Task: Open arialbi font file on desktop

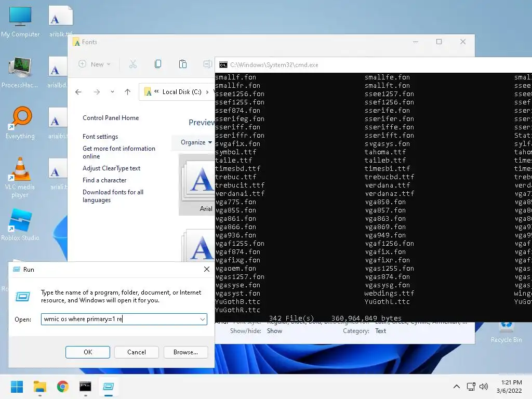Action: coord(57,123)
